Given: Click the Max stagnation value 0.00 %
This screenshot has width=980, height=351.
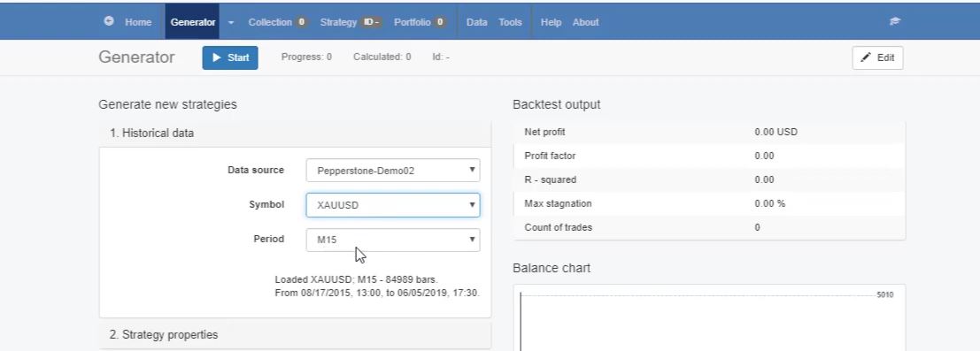Looking at the screenshot, I should 770,203.
